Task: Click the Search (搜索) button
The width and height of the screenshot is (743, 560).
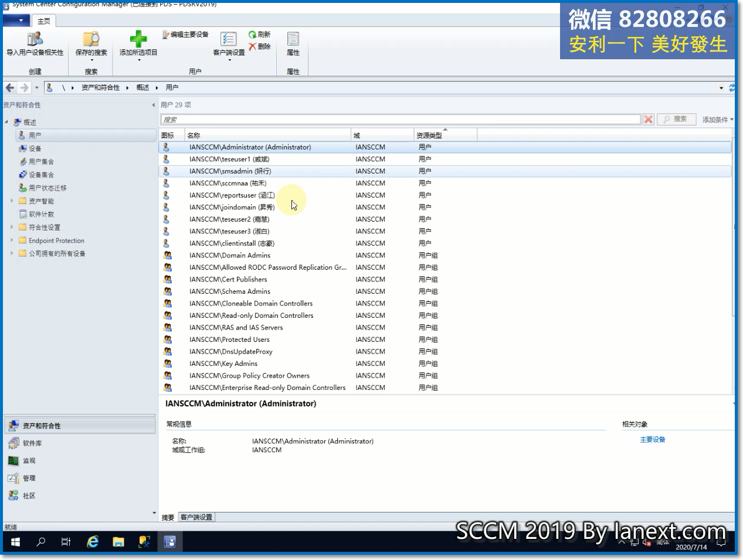Action: tap(676, 119)
